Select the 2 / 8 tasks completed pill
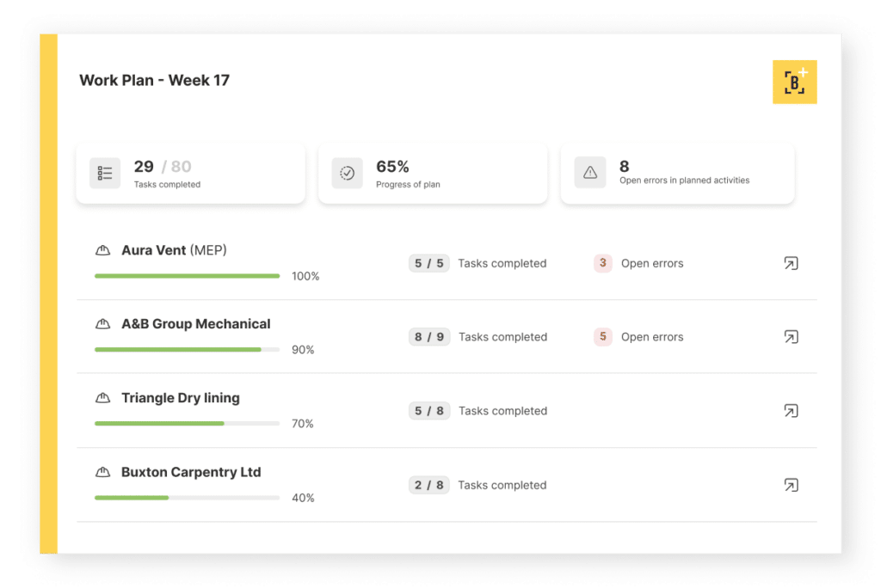This screenshot has width=881, height=588. 428,485
